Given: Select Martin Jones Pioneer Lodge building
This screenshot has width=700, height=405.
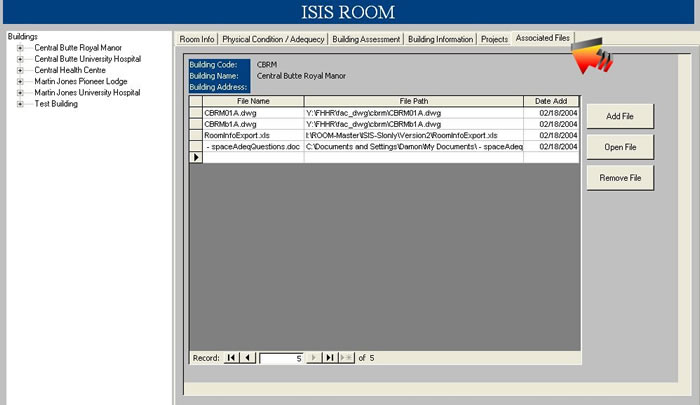Looking at the screenshot, I should coord(81,81).
